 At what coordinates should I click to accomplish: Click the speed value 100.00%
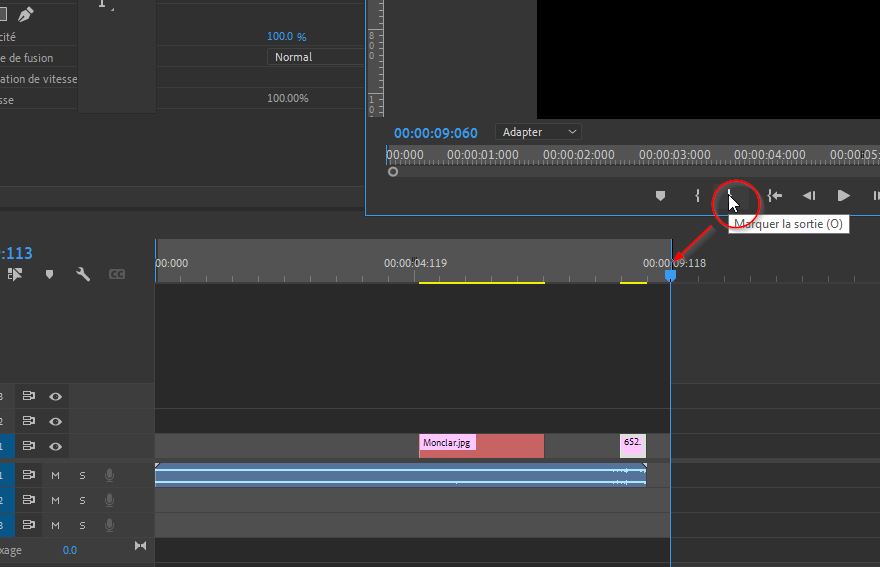[x=287, y=98]
